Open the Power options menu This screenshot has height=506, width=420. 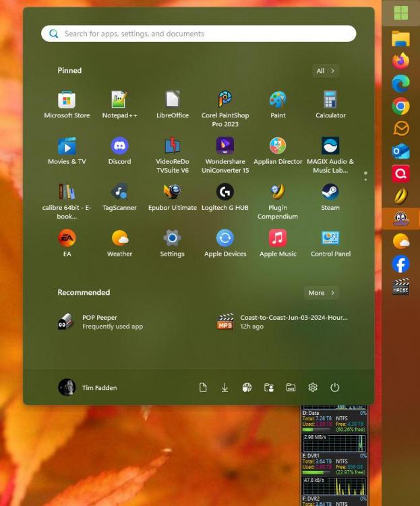(334, 387)
